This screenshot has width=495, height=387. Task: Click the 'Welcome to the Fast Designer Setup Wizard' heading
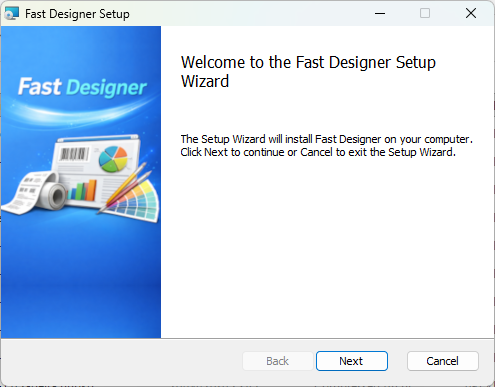[x=308, y=71]
